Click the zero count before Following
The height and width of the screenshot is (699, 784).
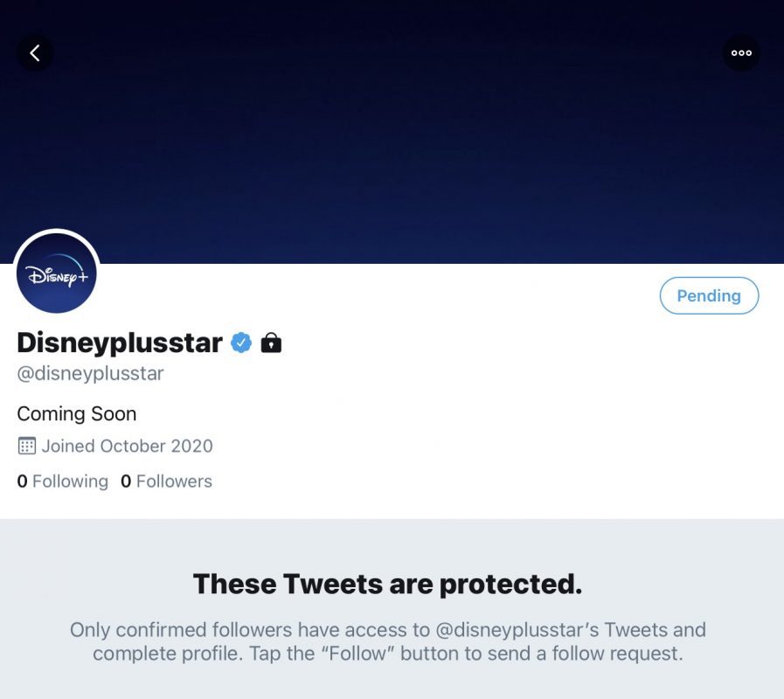click(x=22, y=481)
